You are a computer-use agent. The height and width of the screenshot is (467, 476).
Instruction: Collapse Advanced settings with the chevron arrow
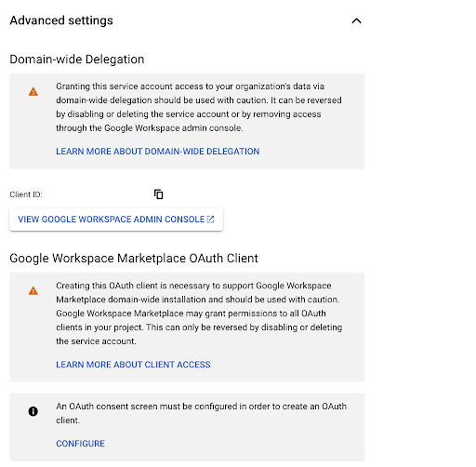coord(356,20)
